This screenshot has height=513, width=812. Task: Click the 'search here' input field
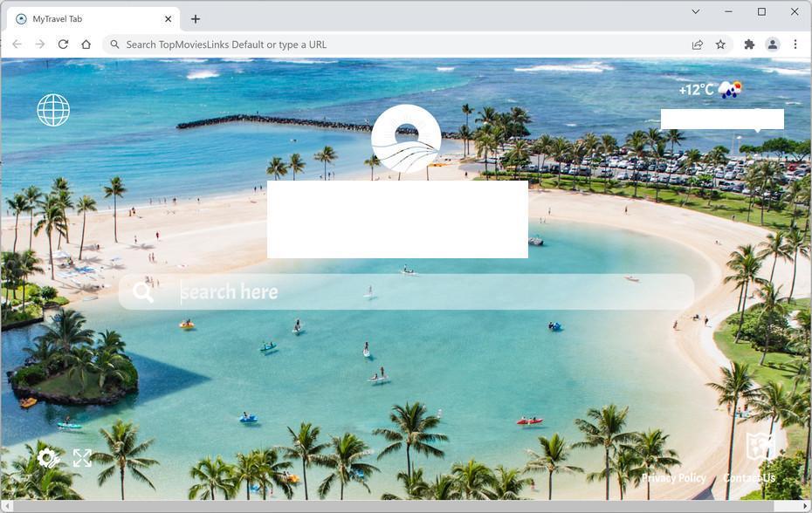[407, 292]
